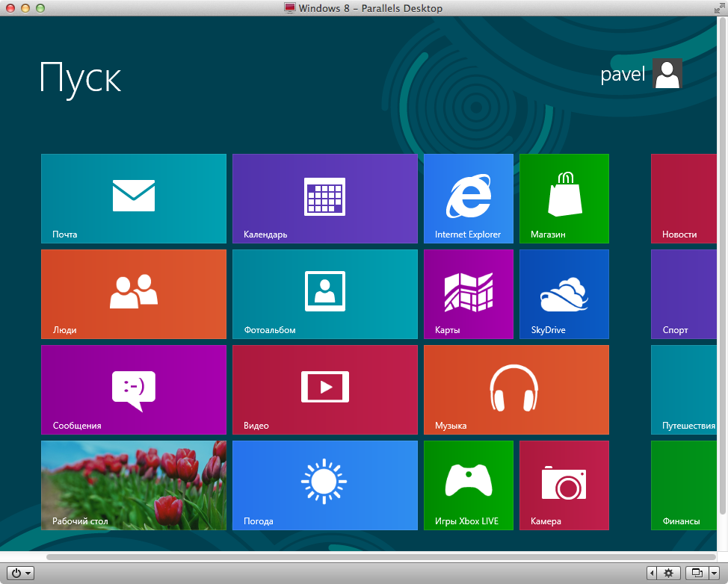Expand the status bar left arrow
The image size is (728, 584).
(x=652, y=573)
